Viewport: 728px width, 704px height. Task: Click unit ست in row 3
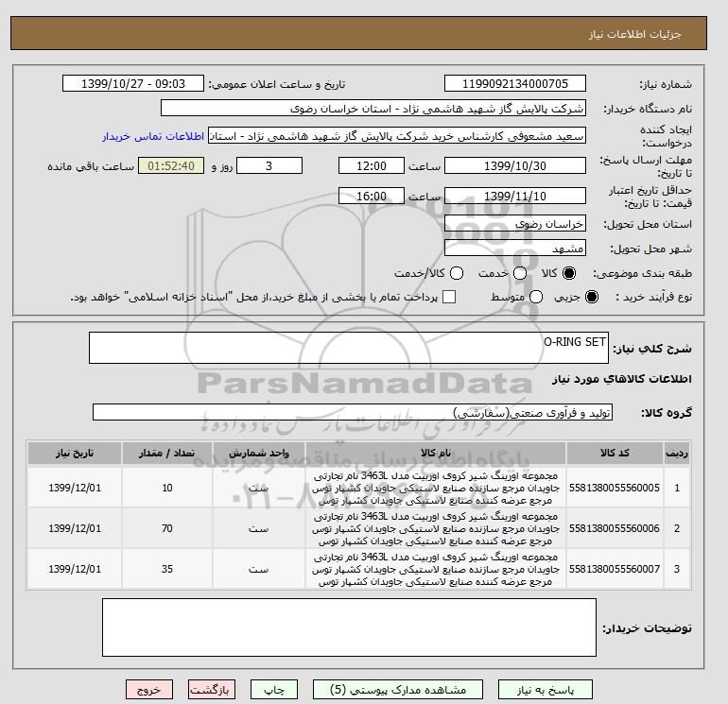coord(259,569)
